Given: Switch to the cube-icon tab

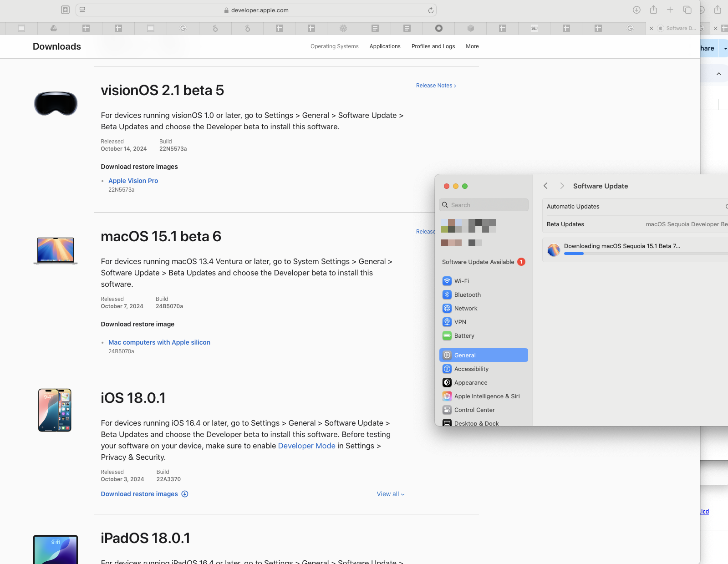Looking at the screenshot, I should (x=471, y=28).
